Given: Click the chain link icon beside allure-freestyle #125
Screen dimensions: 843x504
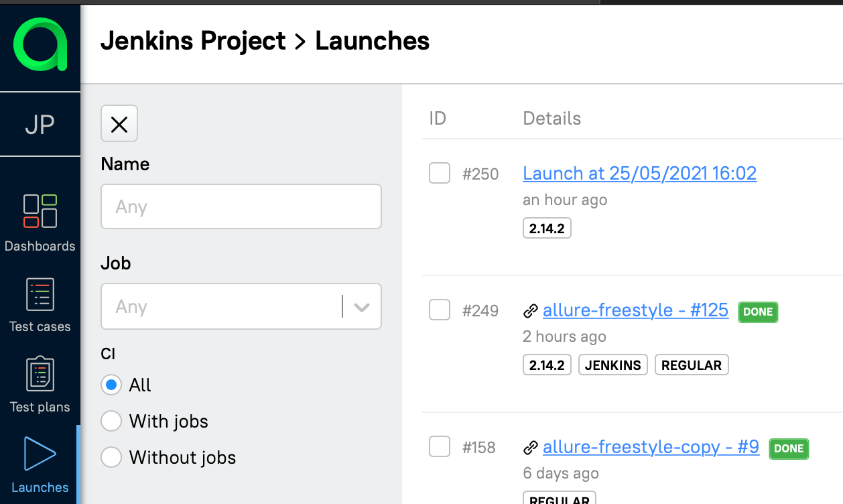Looking at the screenshot, I should pyautogui.click(x=531, y=310).
